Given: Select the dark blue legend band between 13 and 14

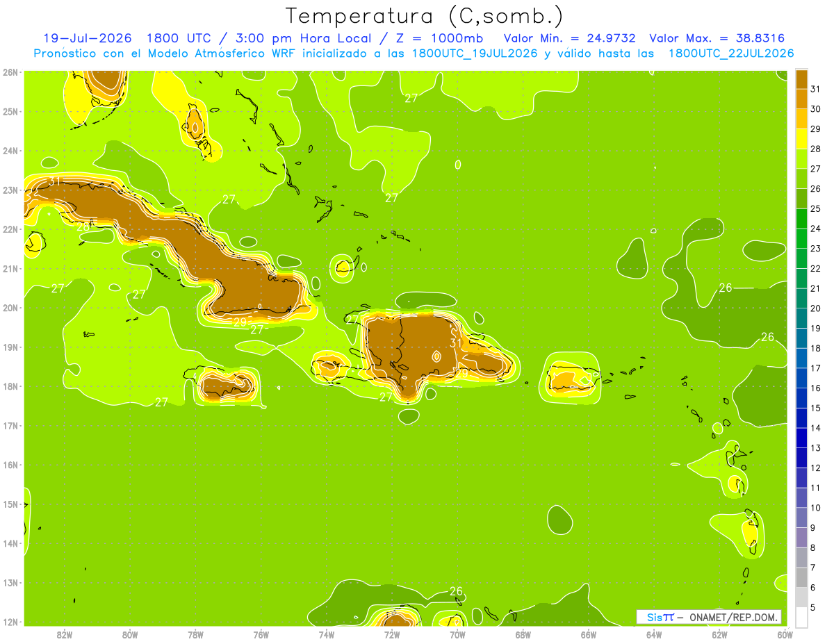Looking at the screenshot, I should (x=802, y=438).
